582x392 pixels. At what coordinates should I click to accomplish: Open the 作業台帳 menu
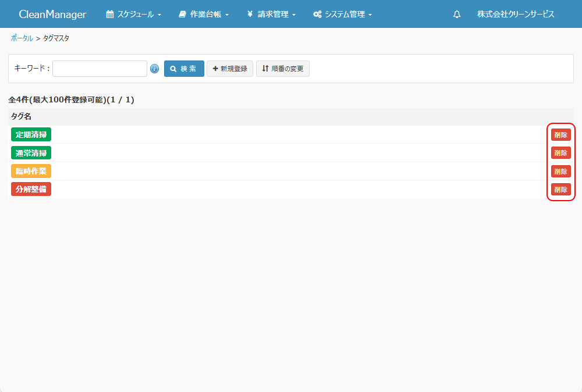[x=204, y=14]
